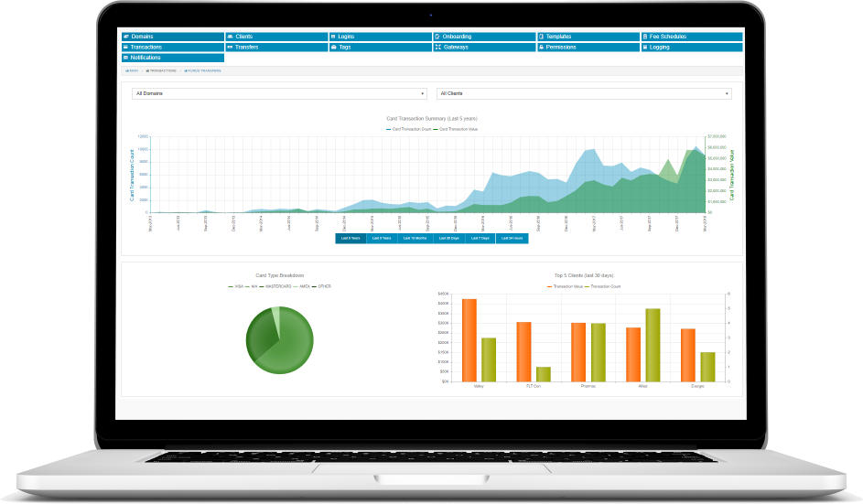Click the Domains icon in navigation
The image size is (863, 504).
pyautogui.click(x=125, y=37)
